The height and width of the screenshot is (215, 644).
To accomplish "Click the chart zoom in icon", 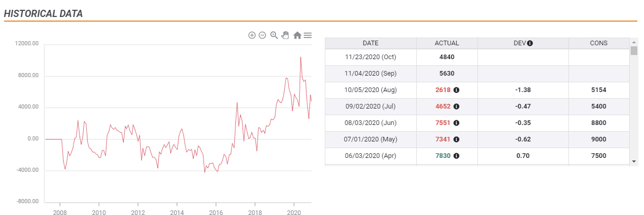I will coord(252,35).
